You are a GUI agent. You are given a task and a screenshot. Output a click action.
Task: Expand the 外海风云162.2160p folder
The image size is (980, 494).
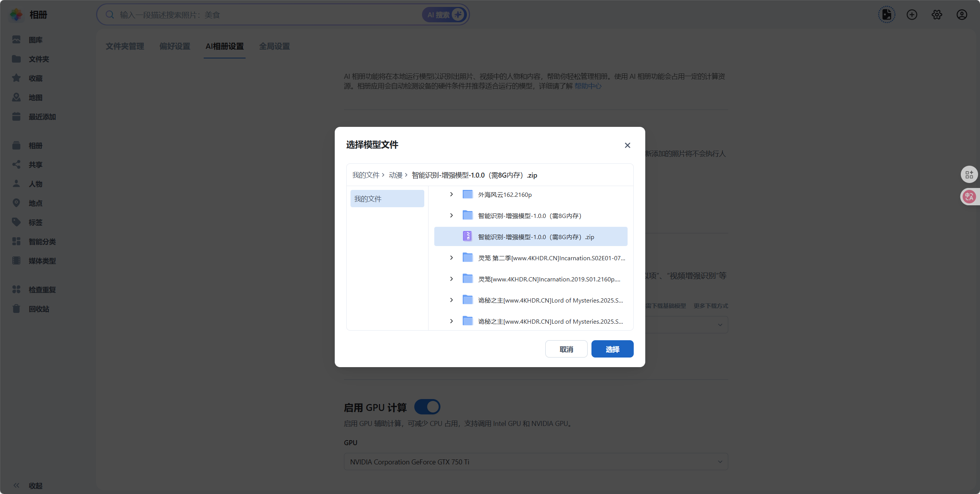click(x=452, y=195)
